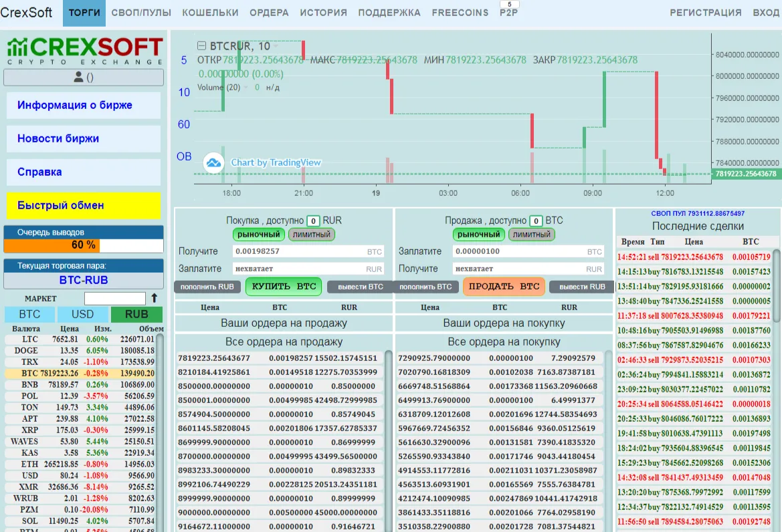Expand the Volume (20) indicator dropdown
The height and width of the screenshot is (532, 782).
click(246, 88)
